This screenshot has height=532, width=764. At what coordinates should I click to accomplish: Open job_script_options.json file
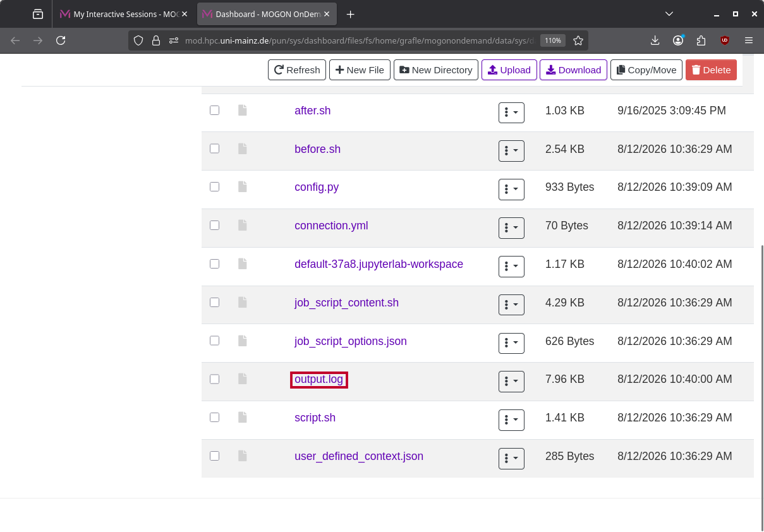point(351,341)
